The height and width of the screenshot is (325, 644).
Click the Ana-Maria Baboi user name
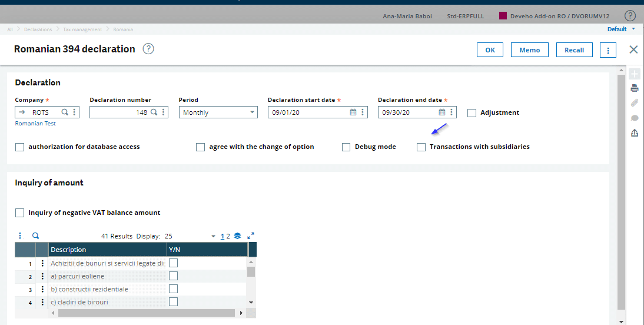(407, 16)
